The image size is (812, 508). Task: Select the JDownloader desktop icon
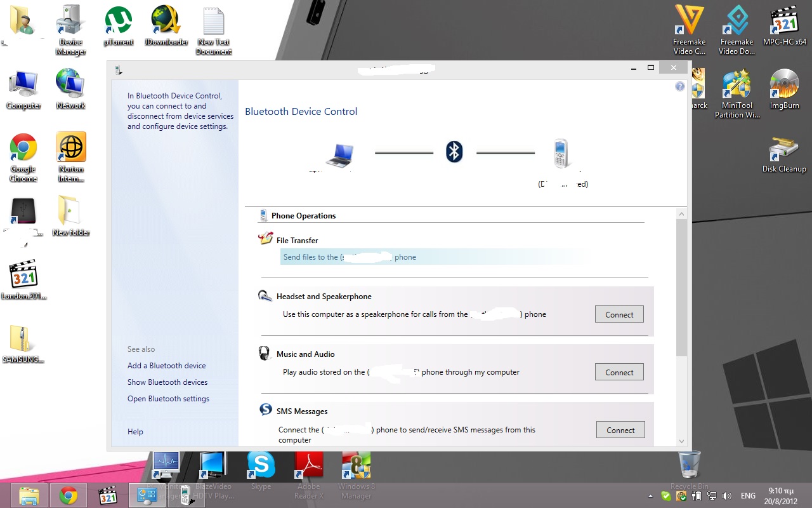(166, 25)
